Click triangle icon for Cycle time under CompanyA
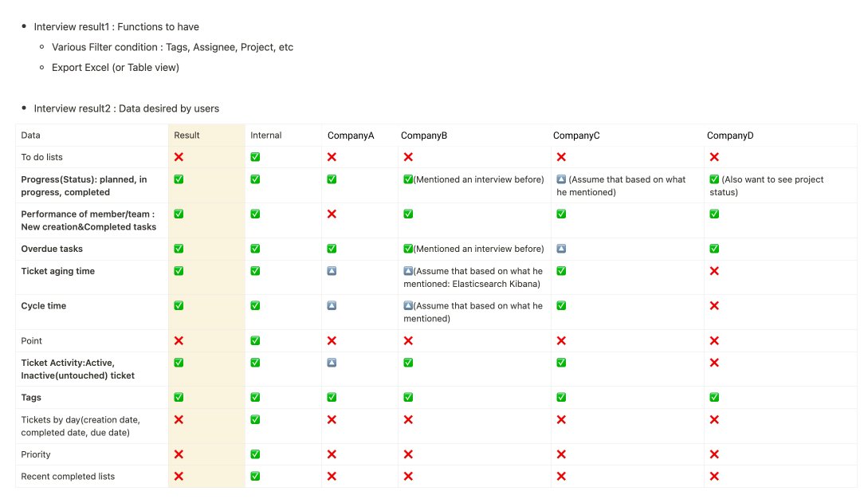The image size is (868, 499). (332, 305)
